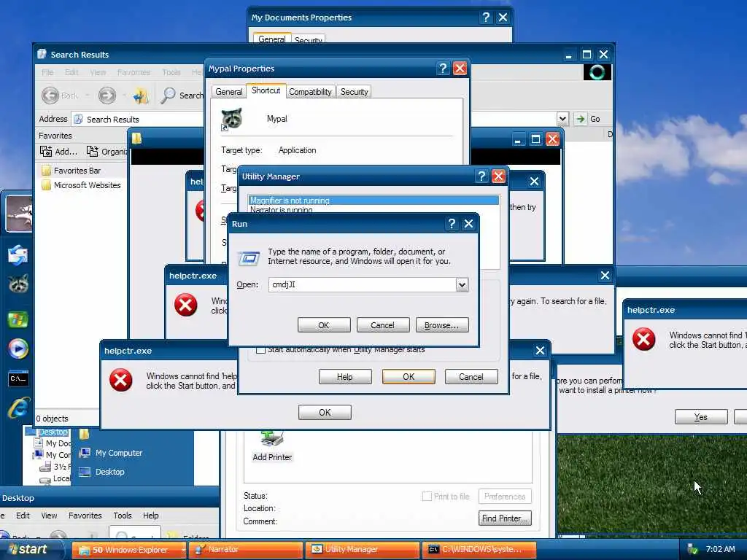Open the Tools menu in the Desktop window
The image size is (747, 560).
(x=122, y=516)
